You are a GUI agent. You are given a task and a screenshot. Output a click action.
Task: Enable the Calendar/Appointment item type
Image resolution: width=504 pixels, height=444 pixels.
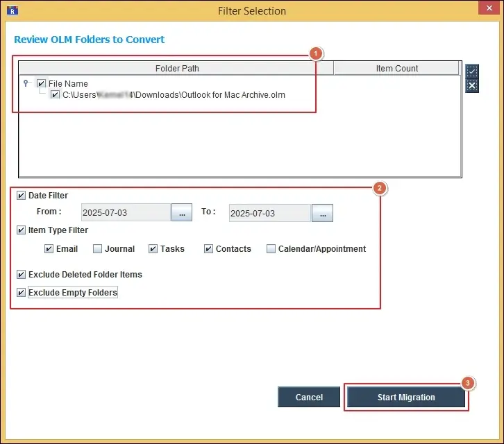(x=271, y=248)
